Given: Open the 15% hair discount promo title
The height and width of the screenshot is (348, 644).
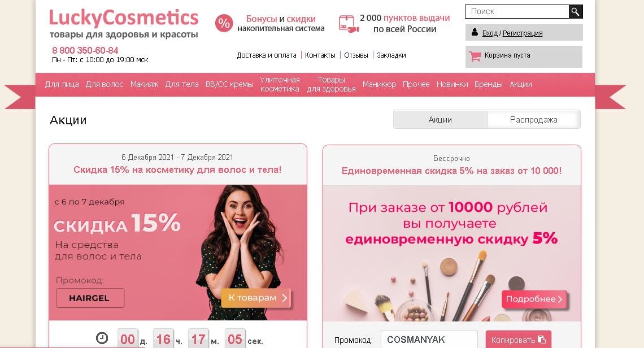Looking at the screenshot, I should tap(177, 169).
